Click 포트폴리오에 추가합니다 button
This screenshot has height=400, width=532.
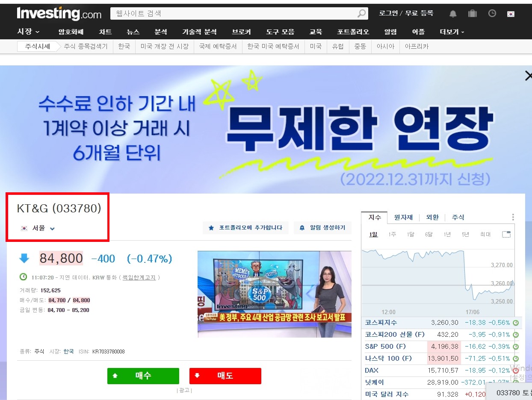pos(245,228)
